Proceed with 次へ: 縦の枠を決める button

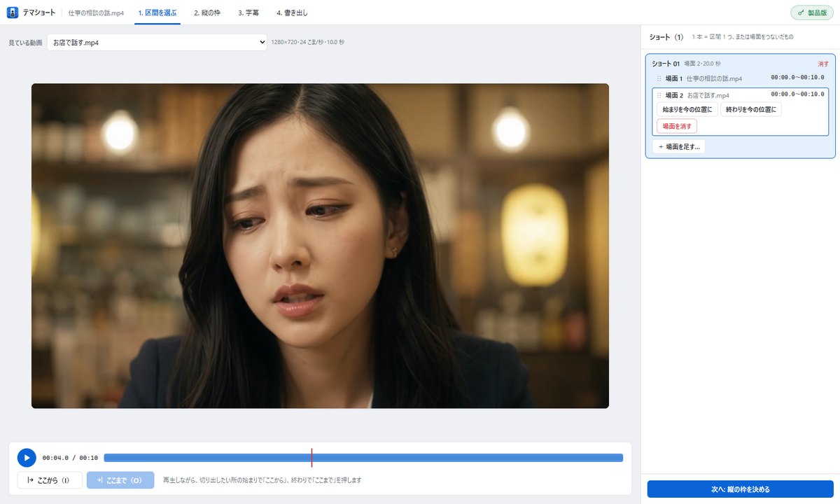(741, 489)
